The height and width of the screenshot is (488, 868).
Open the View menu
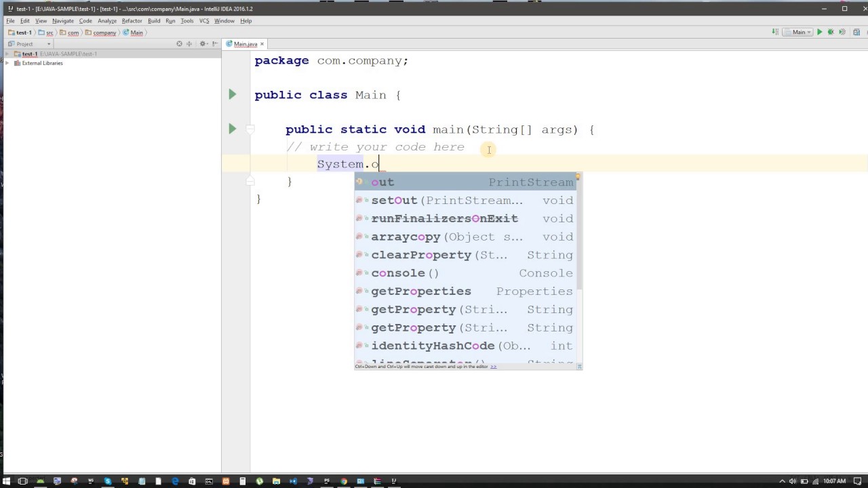41,21
